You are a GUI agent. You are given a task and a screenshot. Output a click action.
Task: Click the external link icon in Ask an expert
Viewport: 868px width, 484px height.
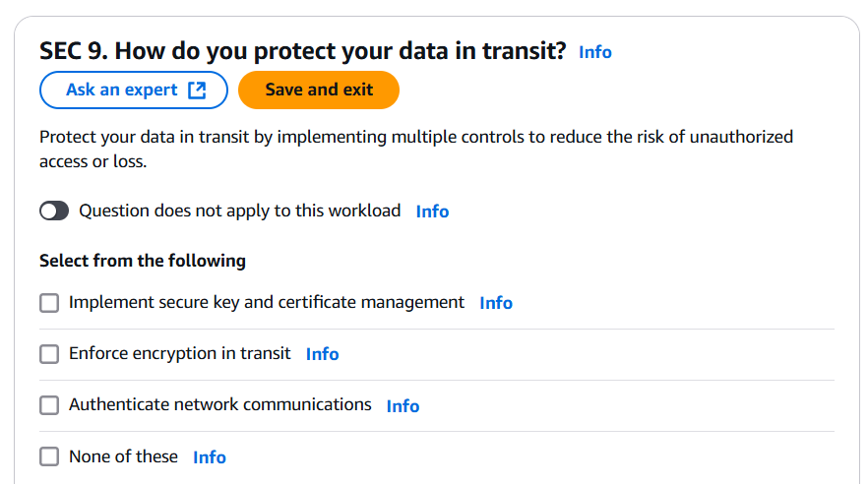197,91
